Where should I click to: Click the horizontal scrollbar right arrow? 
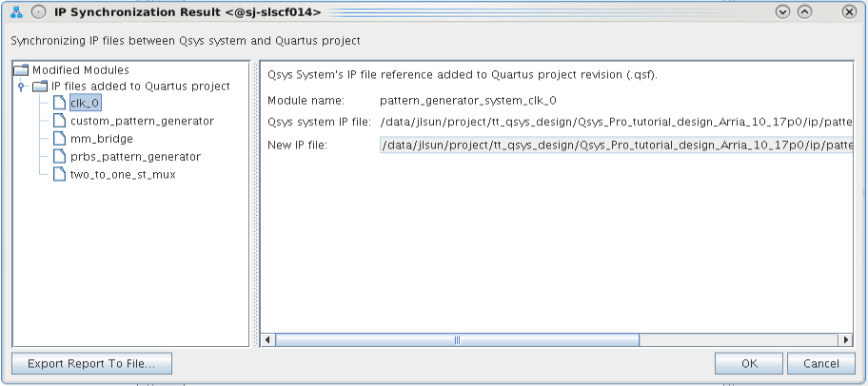[845, 340]
